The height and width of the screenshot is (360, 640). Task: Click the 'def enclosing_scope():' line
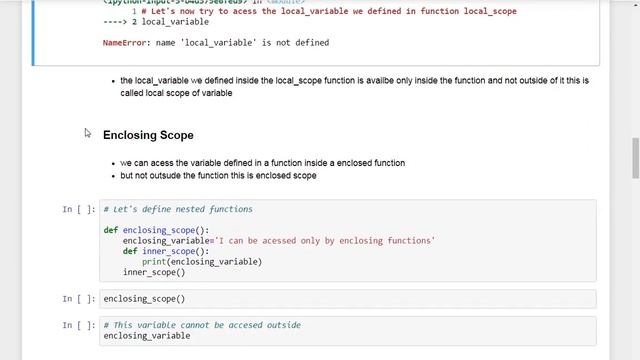coord(156,230)
